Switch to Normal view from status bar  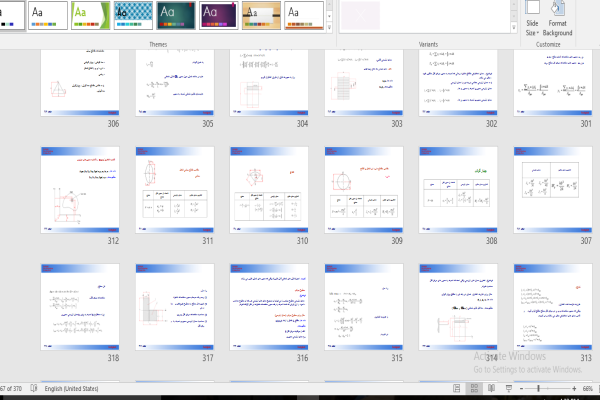pos(457,389)
